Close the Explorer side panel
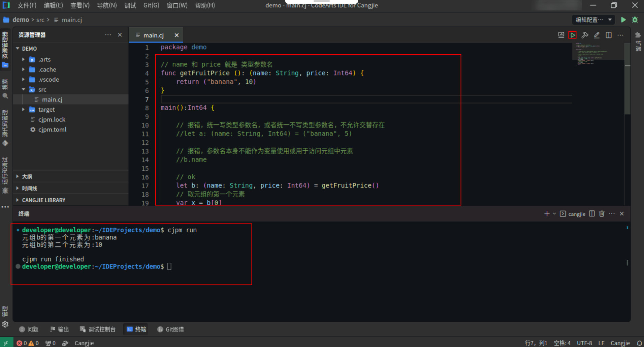 click(120, 35)
